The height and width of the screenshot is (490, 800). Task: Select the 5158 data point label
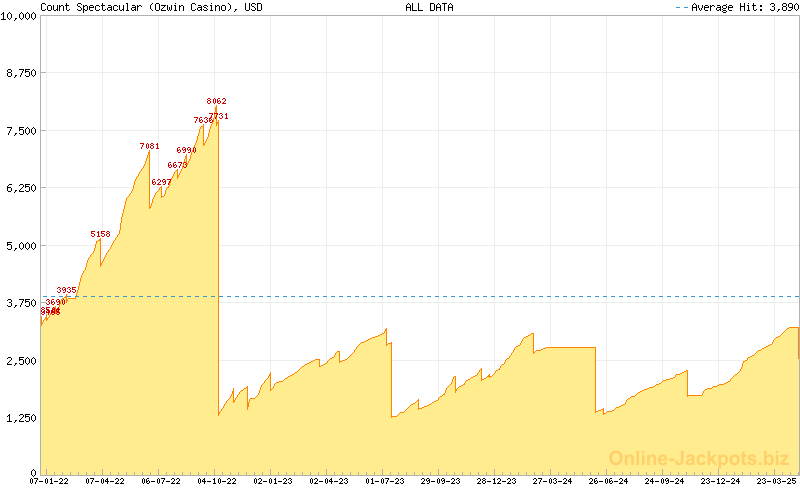click(x=100, y=234)
